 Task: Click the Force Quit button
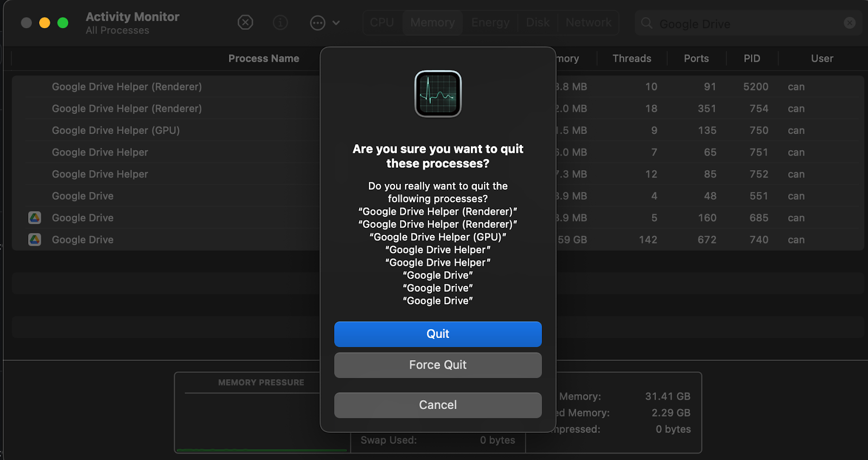click(438, 365)
